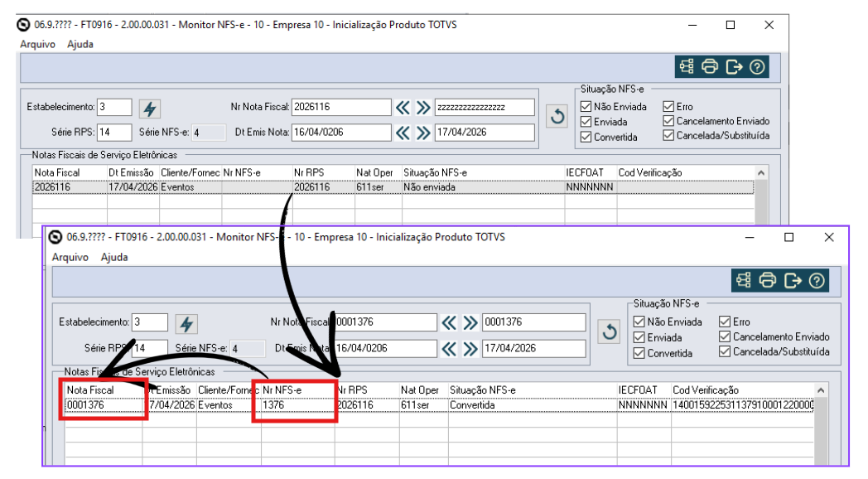The width and height of the screenshot is (868, 479).
Task: Click the printer icon in back window toolbar
Action: click(710, 66)
